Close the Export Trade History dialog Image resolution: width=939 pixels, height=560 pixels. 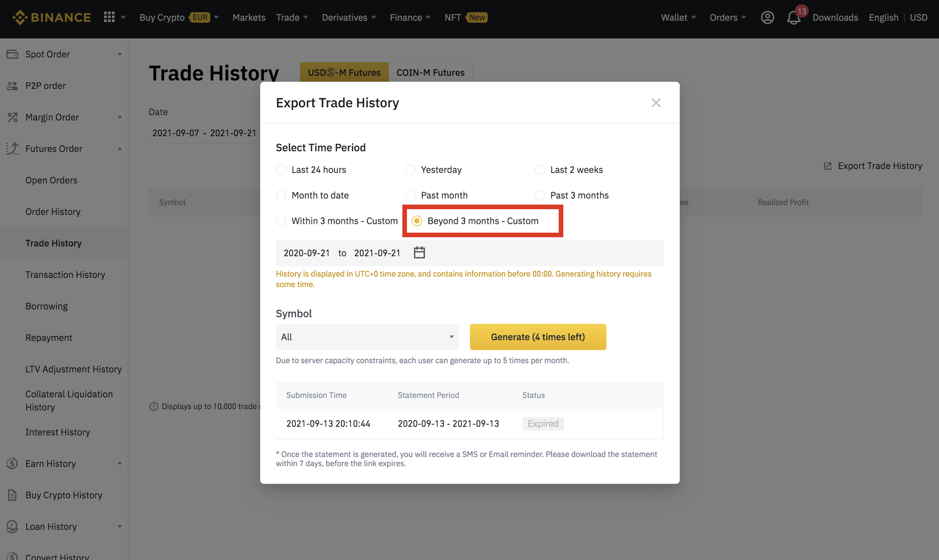point(656,103)
